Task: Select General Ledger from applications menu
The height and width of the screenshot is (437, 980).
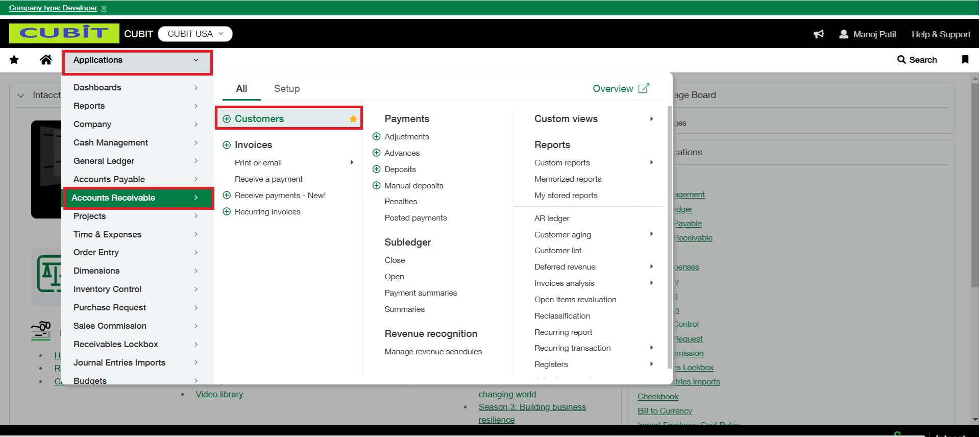Action: click(104, 161)
